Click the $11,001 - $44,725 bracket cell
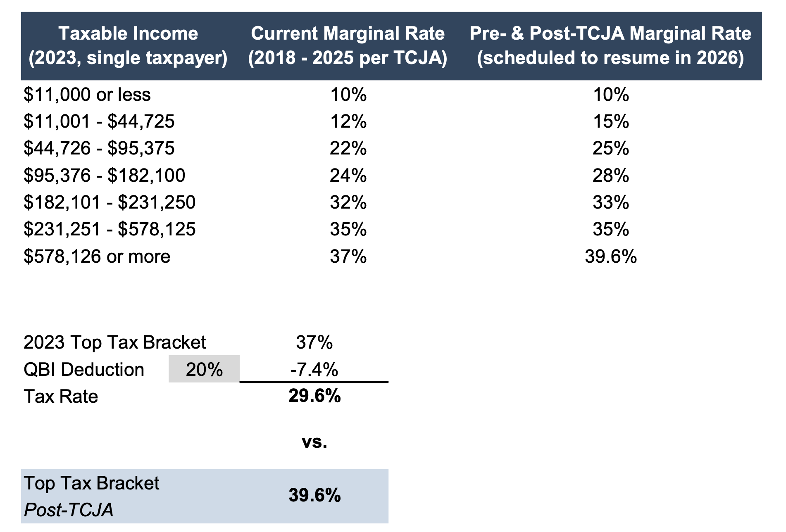The image size is (786, 532). 99,121
